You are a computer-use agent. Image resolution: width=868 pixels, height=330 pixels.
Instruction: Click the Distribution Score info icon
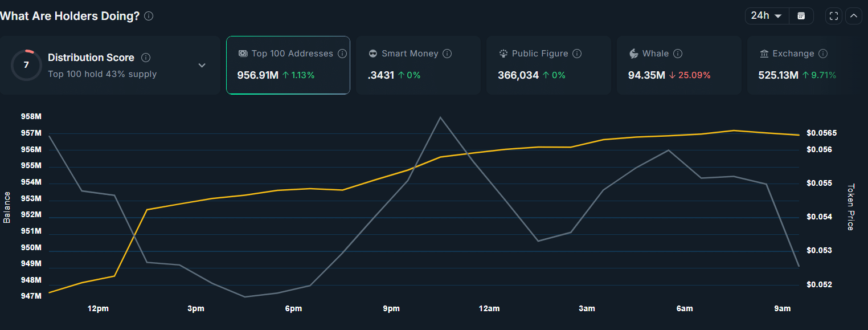[x=146, y=58]
